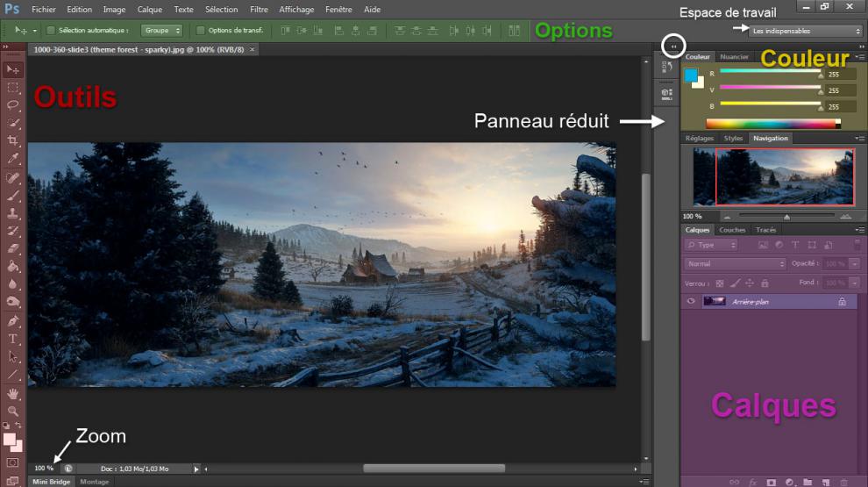This screenshot has height=487, width=868.
Task: Open the Calque menu
Action: click(149, 10)
